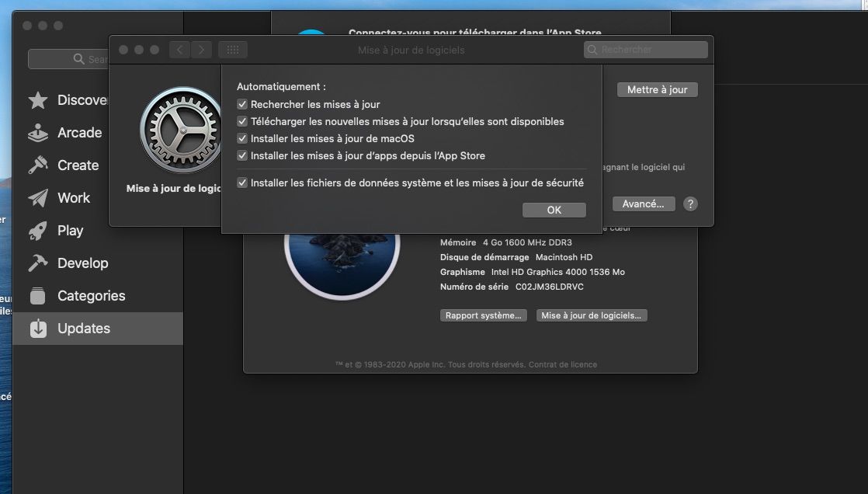Toggle "Télécharger les nouvelles mises à jour" checkbox
The width and height of the screenshot is (868, 494).
[242, 121]
